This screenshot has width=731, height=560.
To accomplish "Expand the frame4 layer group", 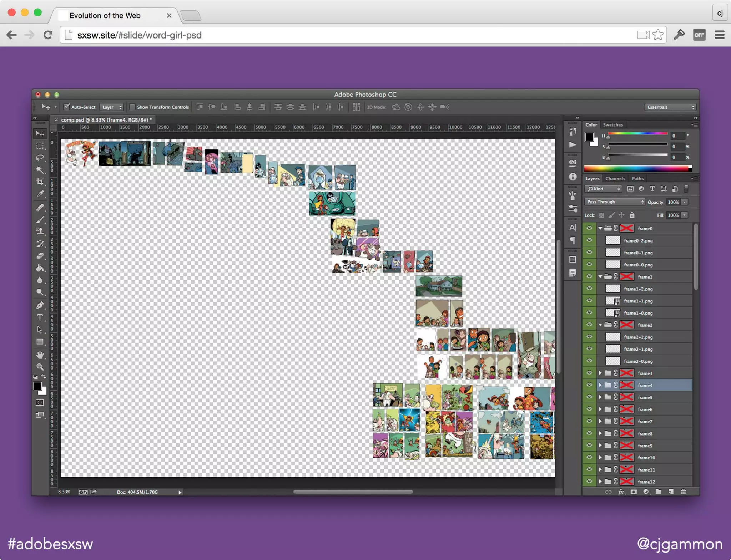I will [x=600, y=385].
